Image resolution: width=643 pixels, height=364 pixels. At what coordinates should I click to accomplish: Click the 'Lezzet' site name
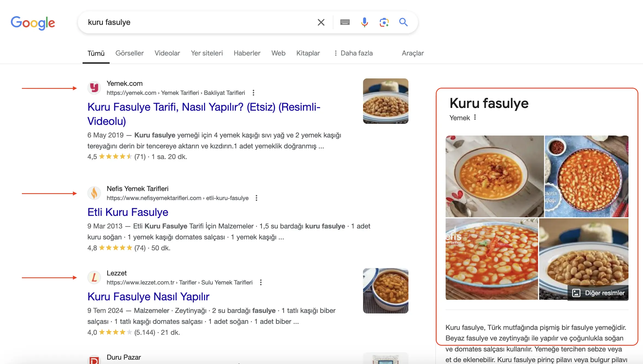tap(117, 273)
